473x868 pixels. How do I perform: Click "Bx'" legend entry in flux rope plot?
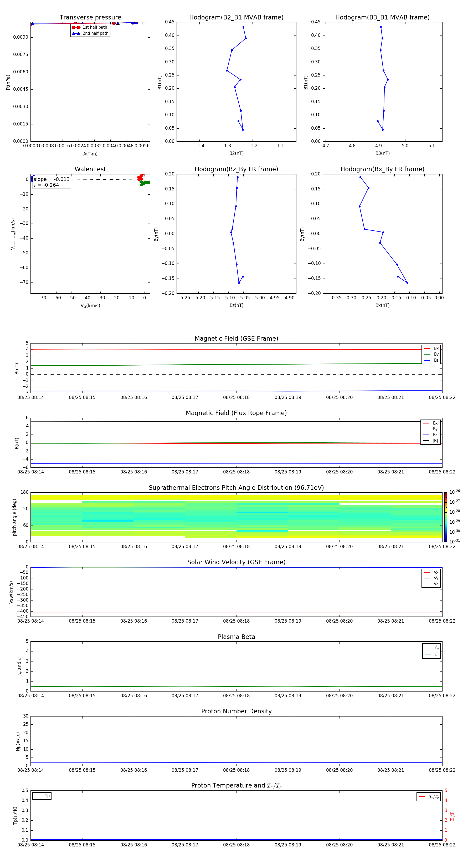pyautogui.click(x=431, y=423)
